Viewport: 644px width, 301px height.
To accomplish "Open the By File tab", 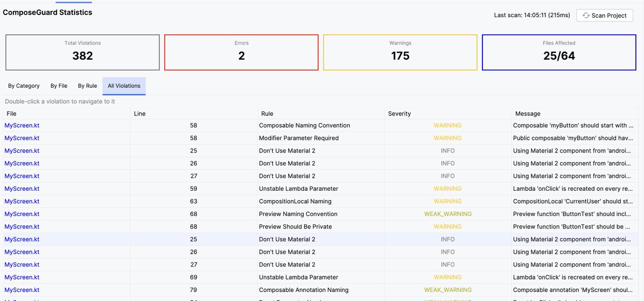I will [59, 85].
